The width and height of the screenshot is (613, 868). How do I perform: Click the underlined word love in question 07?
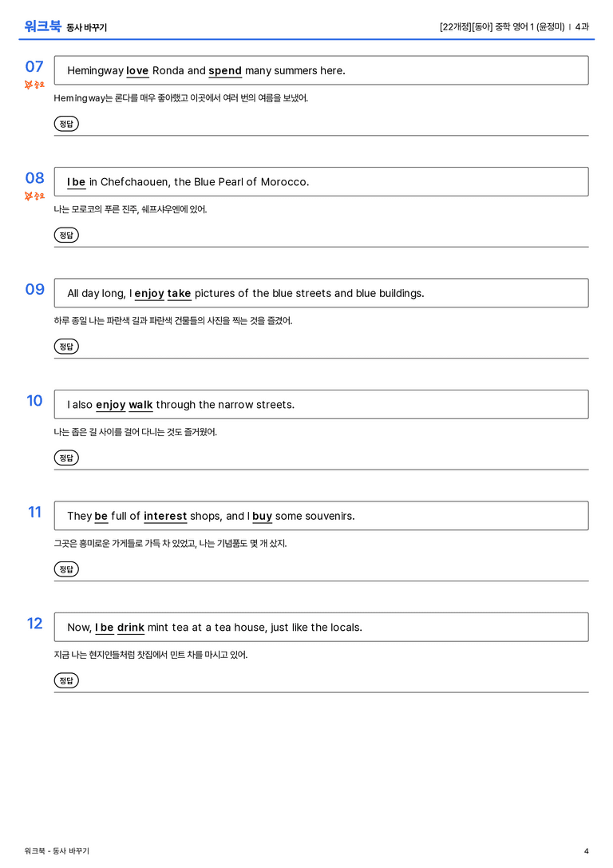pos(137,71)
